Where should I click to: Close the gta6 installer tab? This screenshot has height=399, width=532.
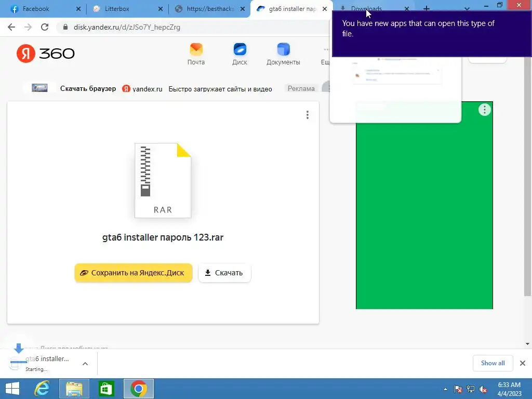pyautogui.click(x=325, y=9)
